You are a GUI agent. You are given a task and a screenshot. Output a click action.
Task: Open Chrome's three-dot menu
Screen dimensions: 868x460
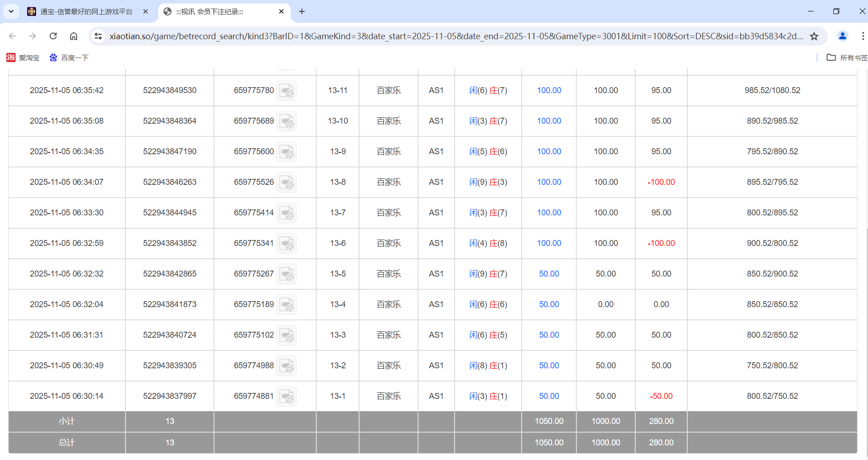pyautogui.click(x=862, y=36)
